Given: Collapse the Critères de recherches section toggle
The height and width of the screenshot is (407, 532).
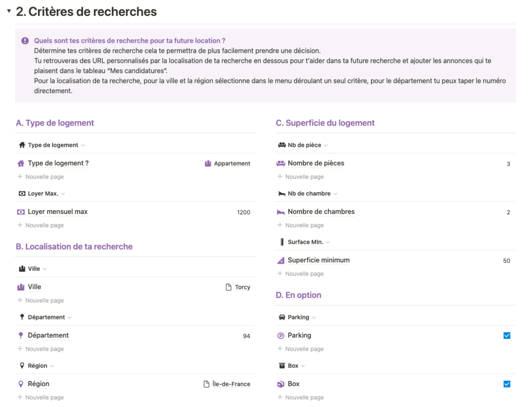Looking at the screenshot, I should (9, 11).
